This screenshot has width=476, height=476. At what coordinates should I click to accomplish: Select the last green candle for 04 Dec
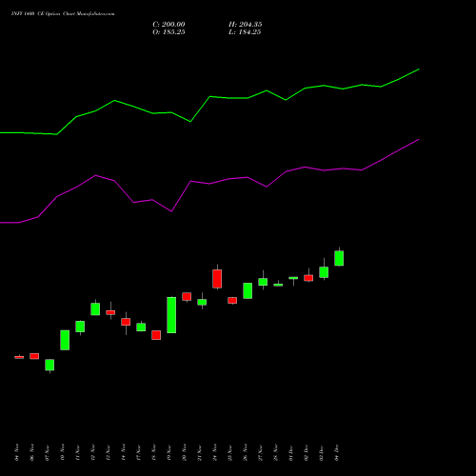339,258
